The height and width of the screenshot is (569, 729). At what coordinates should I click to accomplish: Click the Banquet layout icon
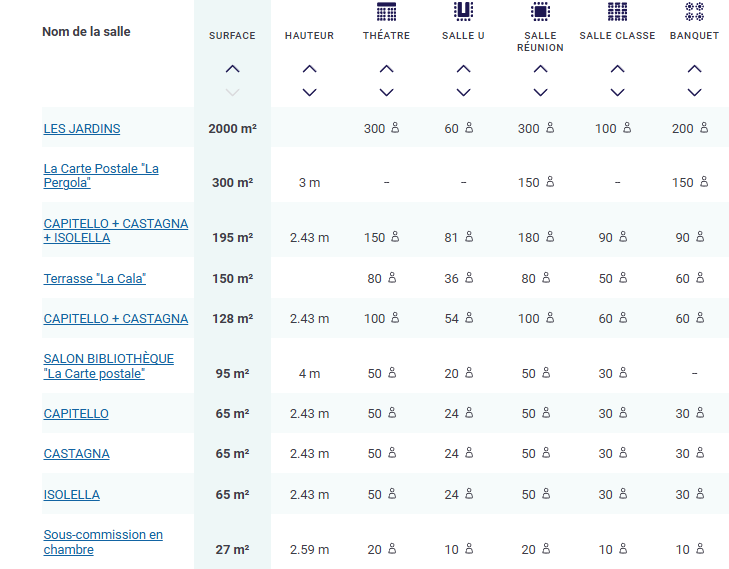click(x=694, y=12)
